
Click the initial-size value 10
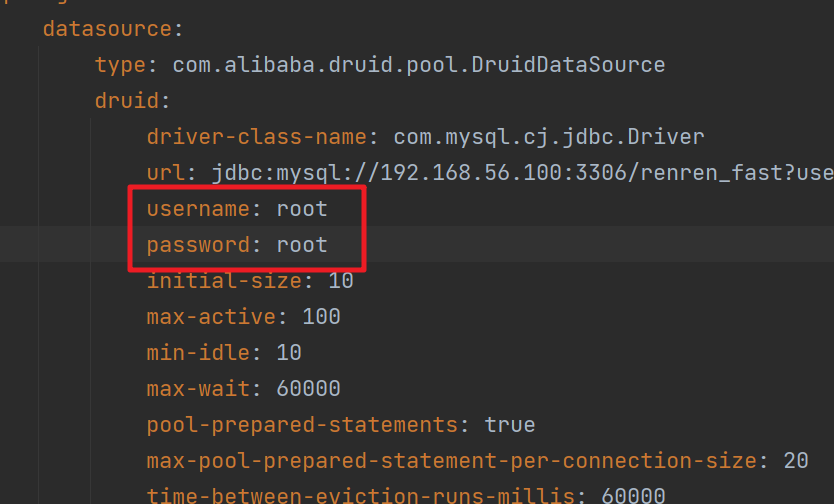[341, 281]
